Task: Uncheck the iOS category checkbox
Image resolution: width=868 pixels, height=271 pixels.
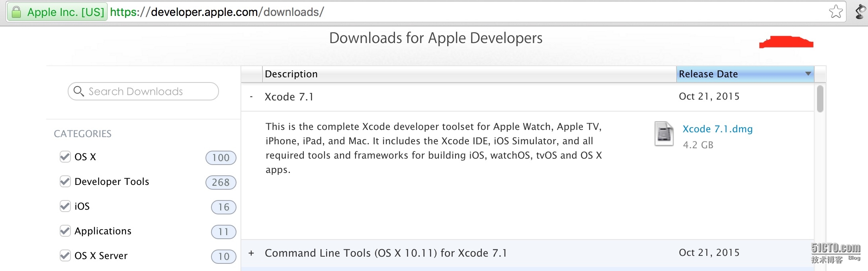Action: point(65,206)
